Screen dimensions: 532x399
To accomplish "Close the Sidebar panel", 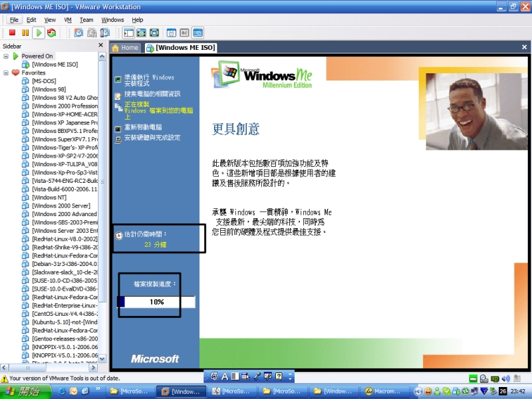I will [x=100, y=45].
